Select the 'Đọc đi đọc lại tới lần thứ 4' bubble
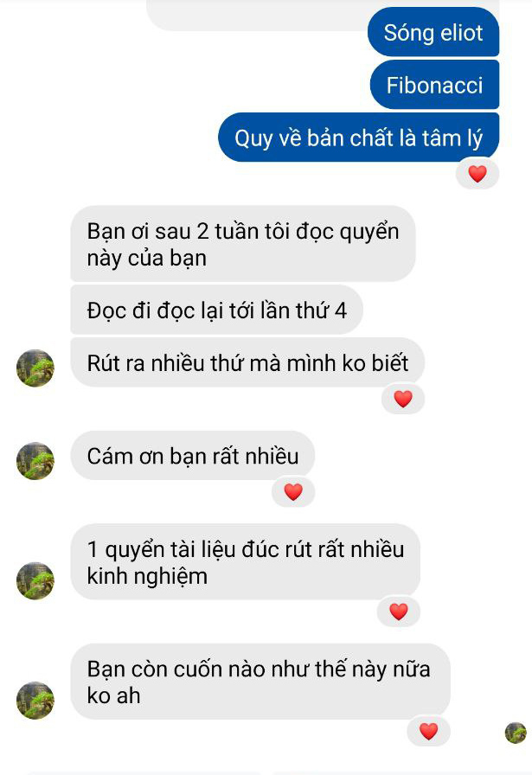The width and height of the screenshot is (532, 775). [x=216, y=310]
